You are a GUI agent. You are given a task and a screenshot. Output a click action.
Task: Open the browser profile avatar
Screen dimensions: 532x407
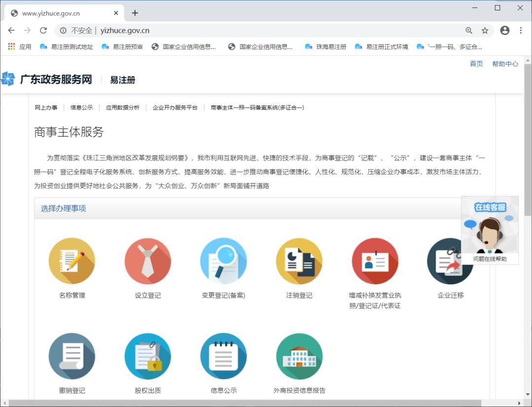[x=504, y=30]
